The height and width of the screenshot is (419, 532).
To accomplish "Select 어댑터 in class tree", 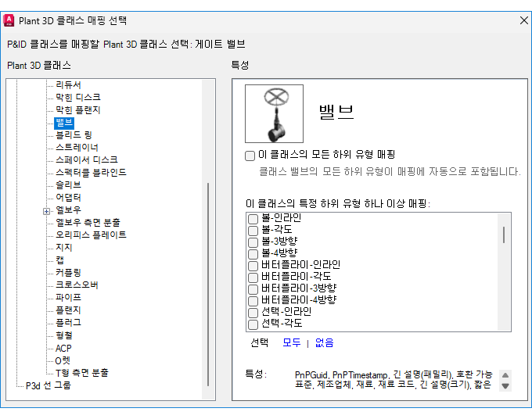I will click(x=68, y=197).
